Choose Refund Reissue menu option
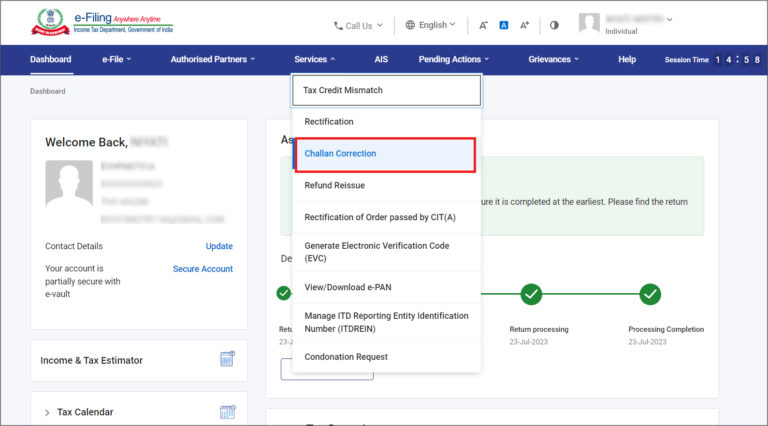The height and width of the screenshot is (426, 768). (334, 185)
